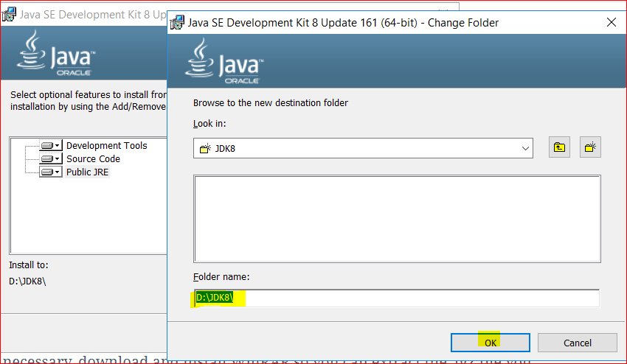627x364 pixels.
Task: Click the Java logo in background installer window
Action: point(56,53)
